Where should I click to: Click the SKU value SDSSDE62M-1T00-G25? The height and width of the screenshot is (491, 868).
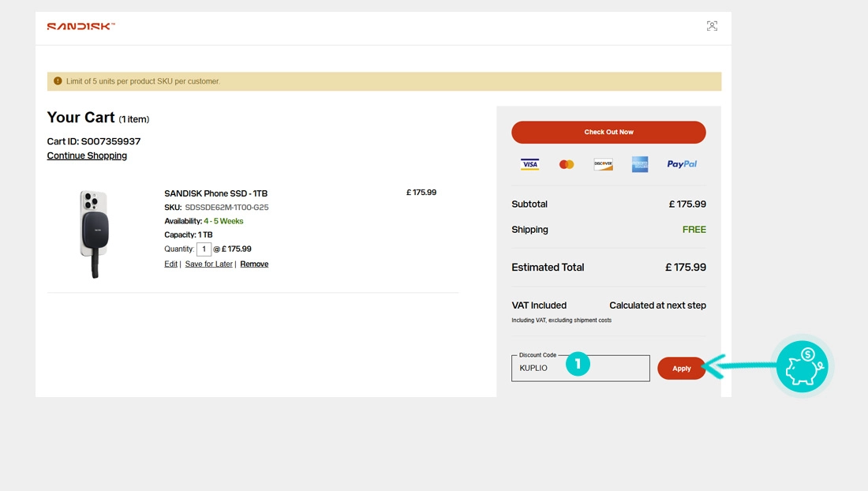click(226, 207)
